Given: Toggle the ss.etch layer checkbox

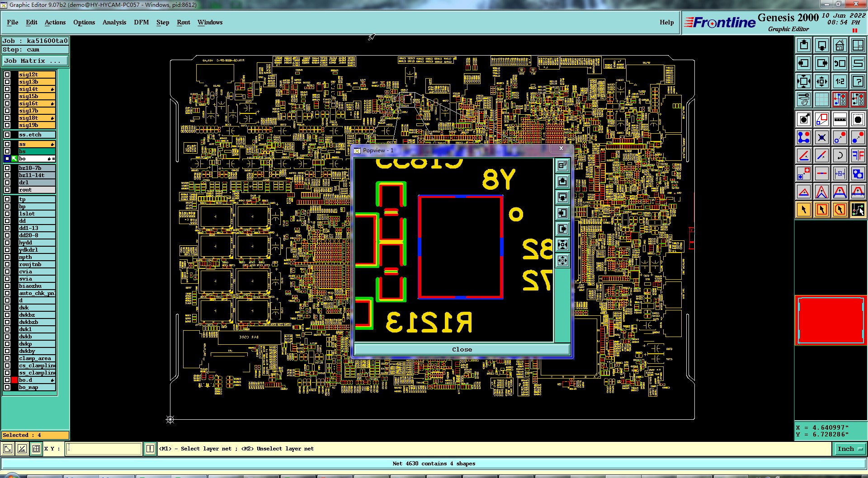Looking at the screenshot, I should click(7, 135).
